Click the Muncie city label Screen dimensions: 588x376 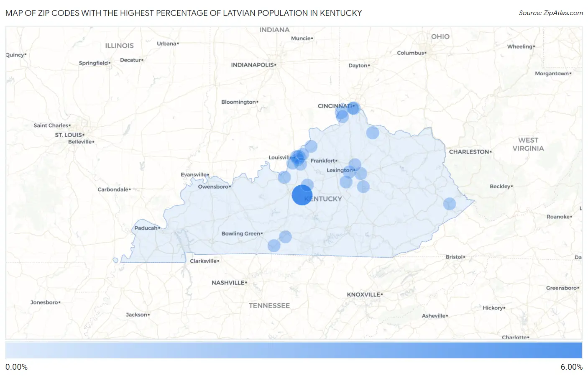(301, 38)
